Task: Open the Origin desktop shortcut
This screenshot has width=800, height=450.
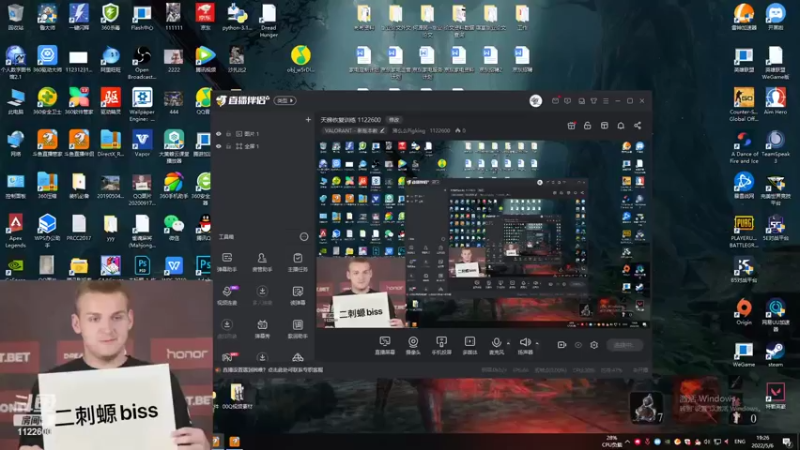Action: click(744, 312)
